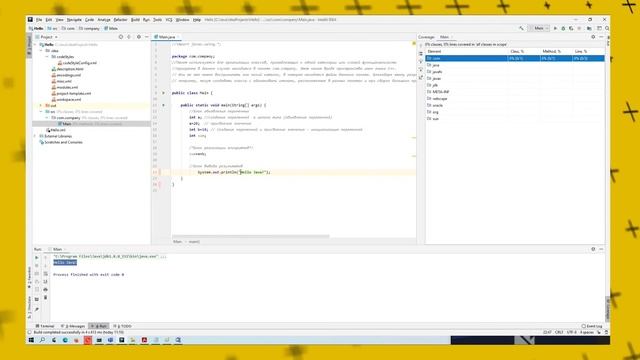
Task: Select the java row in coverage table
Action: [515, 65]
